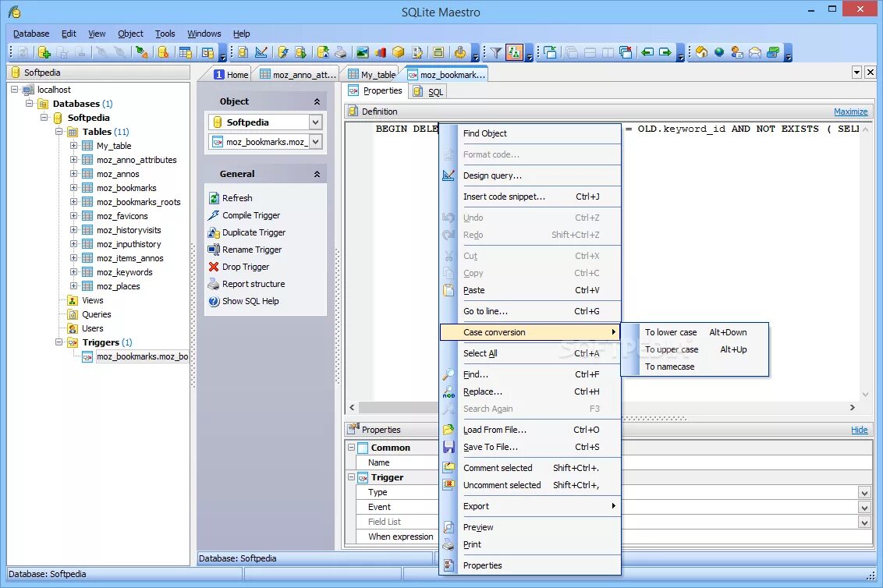Click the floppy disk Save To File icon

coord(449,447)
